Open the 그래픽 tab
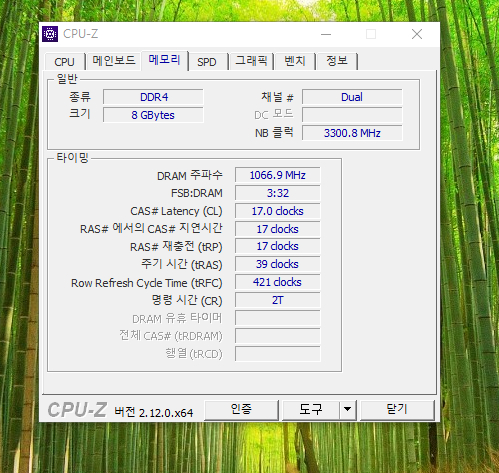 click(251, 61)
